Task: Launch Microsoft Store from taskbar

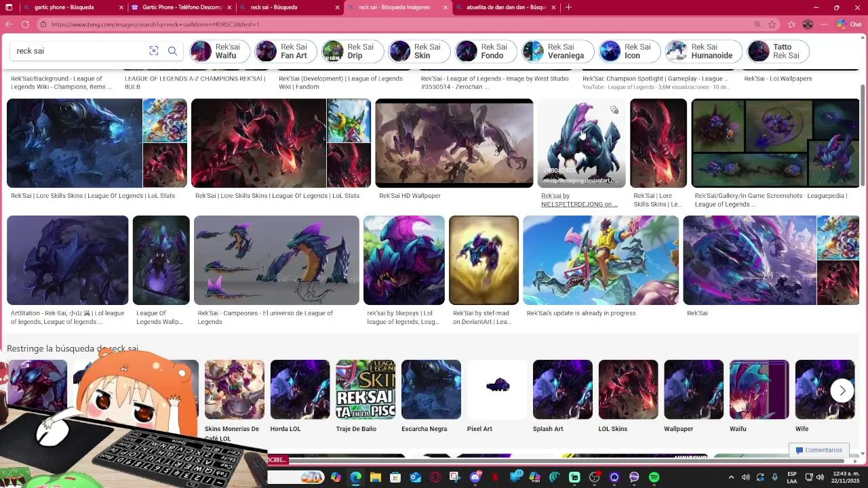Action: pyautogui.click(x=395, y=477)
